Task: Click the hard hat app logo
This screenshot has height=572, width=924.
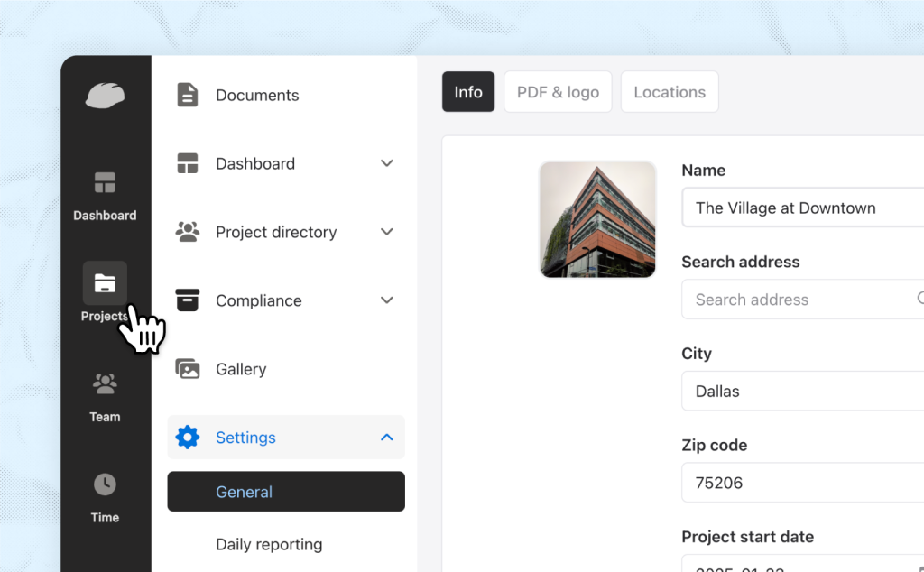Action: point(105,95)
